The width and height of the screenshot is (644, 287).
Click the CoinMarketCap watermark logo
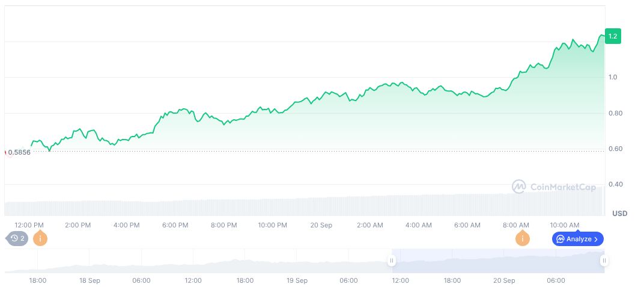[x=554, y=187]
